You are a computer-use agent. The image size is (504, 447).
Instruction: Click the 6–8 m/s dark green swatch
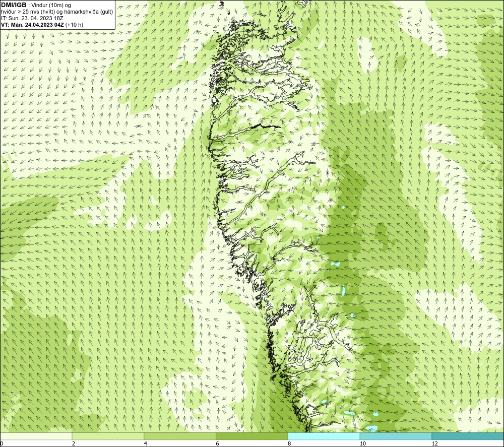[x=252, y=436]
